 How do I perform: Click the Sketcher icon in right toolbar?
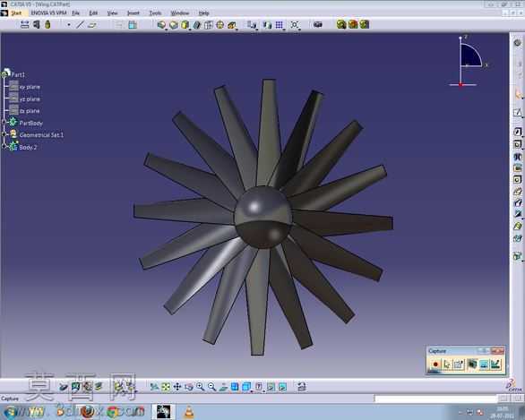pyautogui.click(x=518, y=113)
